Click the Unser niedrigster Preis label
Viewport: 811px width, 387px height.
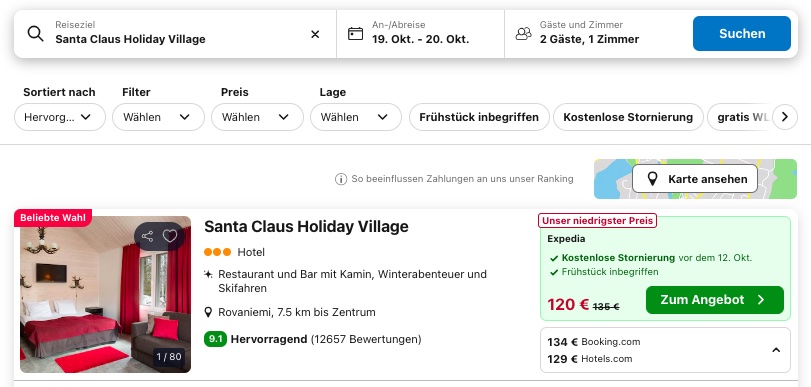click(597, 221)
